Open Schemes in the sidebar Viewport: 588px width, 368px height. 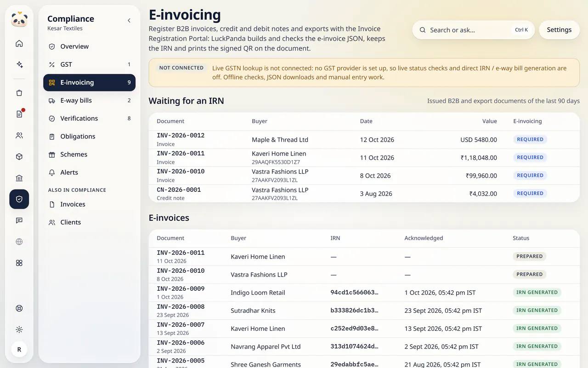coord(90,154)
